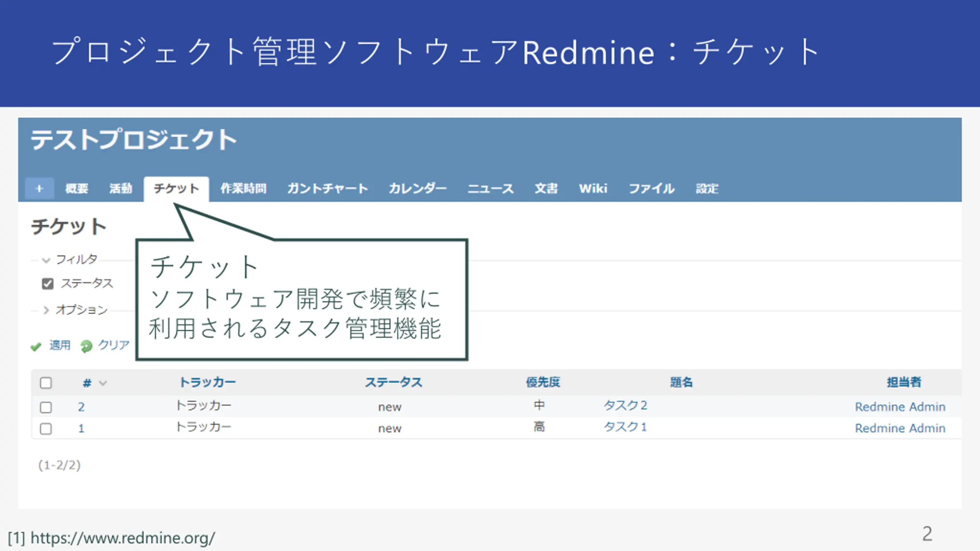Click Redmine Admin in タスク2 row
The width and height of the screenshot is (980, 551).
click(x=900, y=407)
